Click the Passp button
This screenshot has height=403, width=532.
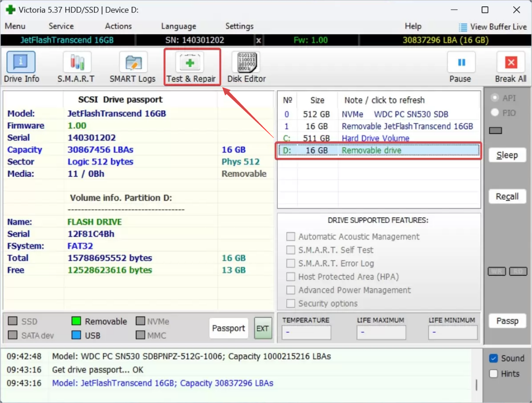pos(507,321)
